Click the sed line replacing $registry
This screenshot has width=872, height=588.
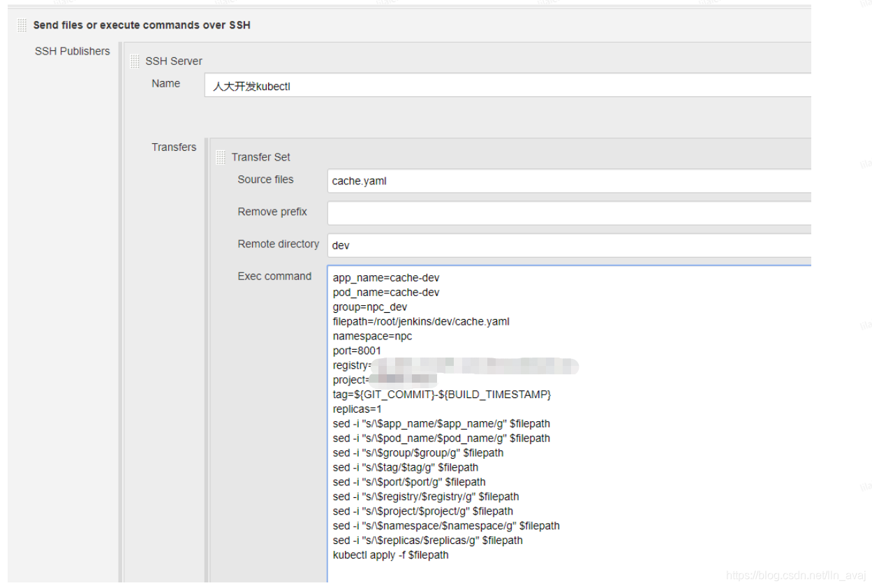426,497
